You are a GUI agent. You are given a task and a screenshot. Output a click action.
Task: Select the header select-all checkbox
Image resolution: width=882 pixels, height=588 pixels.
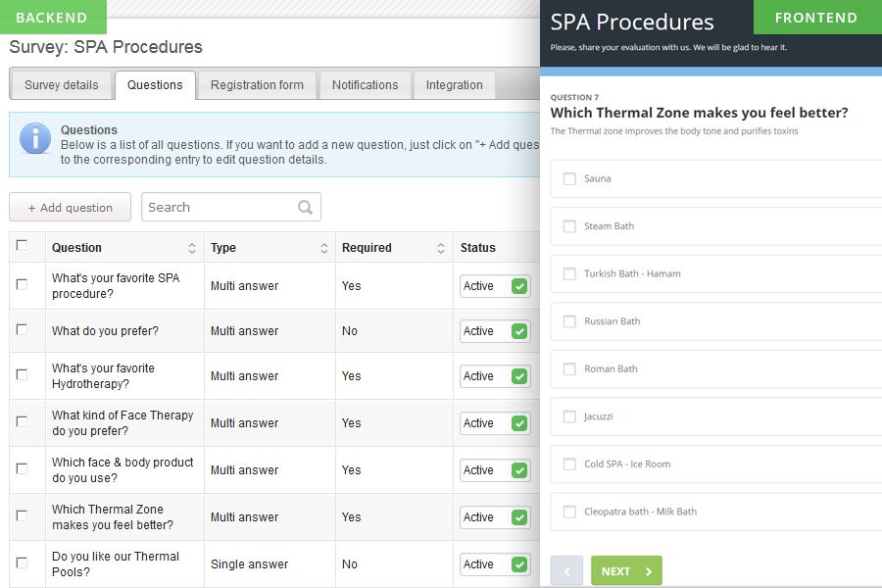pyautogui.click(x=22, y=245)
